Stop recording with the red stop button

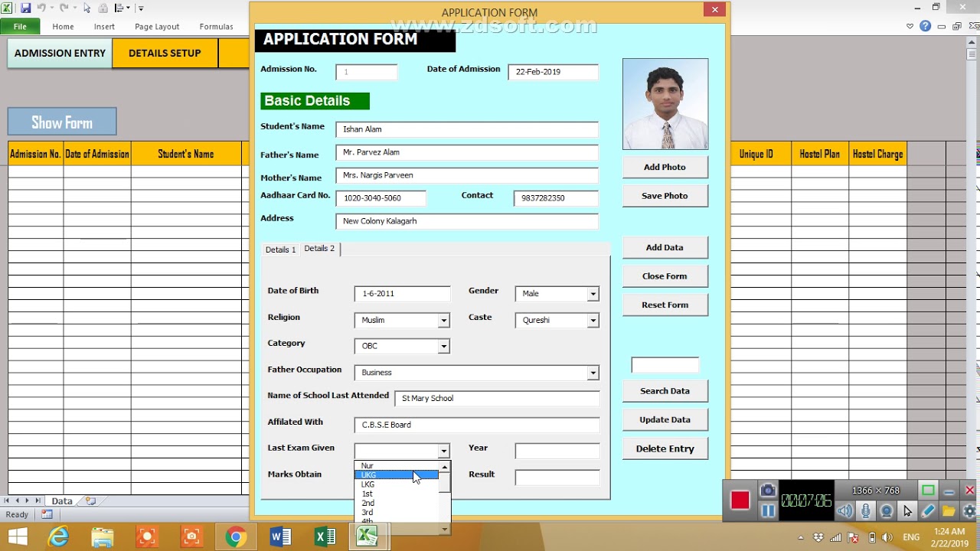(x=740, y=500)
